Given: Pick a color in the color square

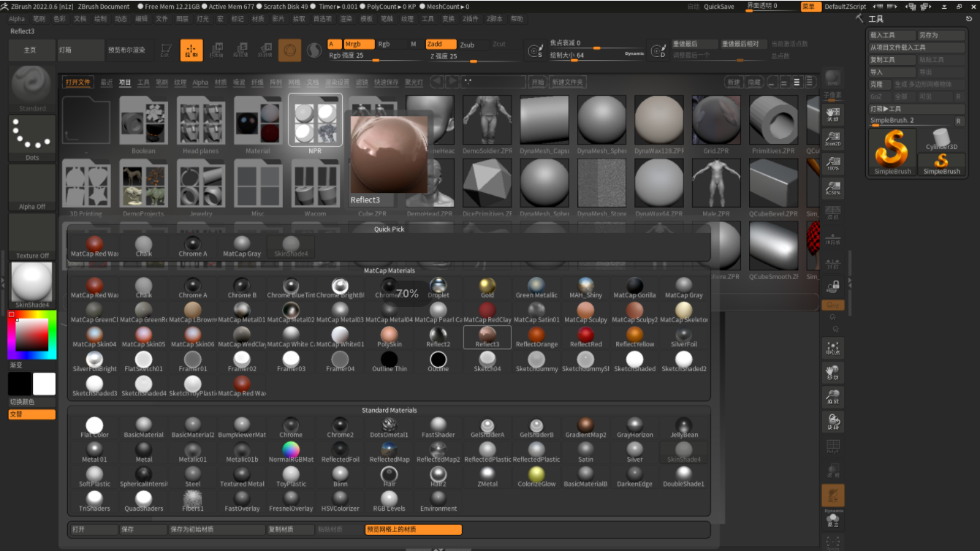Looking at the screenshot, I should point(32,335).
